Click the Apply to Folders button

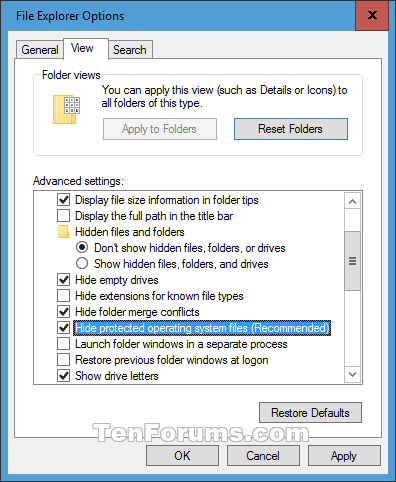click(160, 129)
